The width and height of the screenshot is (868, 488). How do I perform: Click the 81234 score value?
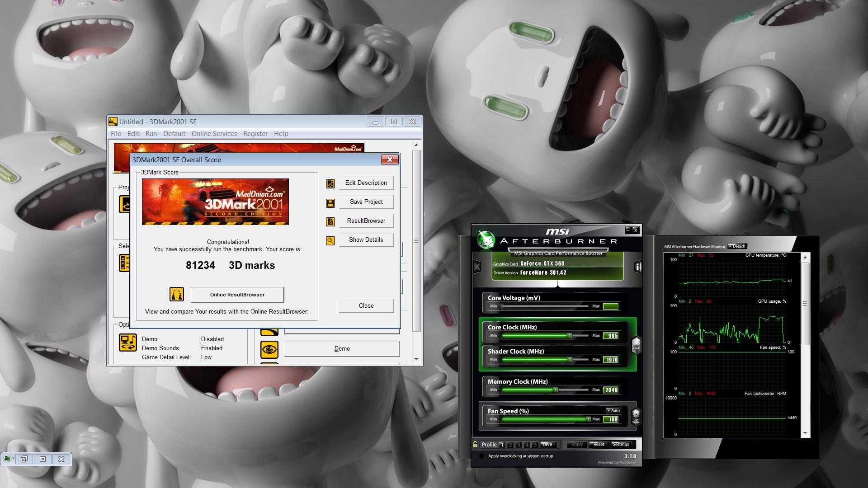[x=200, y=265]
